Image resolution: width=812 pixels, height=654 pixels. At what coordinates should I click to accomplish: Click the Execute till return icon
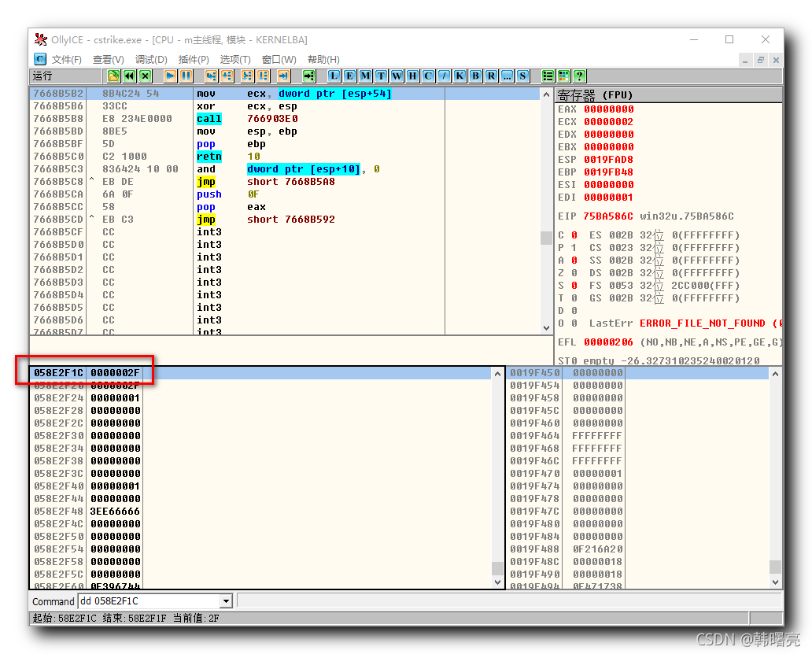pos(283,76)
